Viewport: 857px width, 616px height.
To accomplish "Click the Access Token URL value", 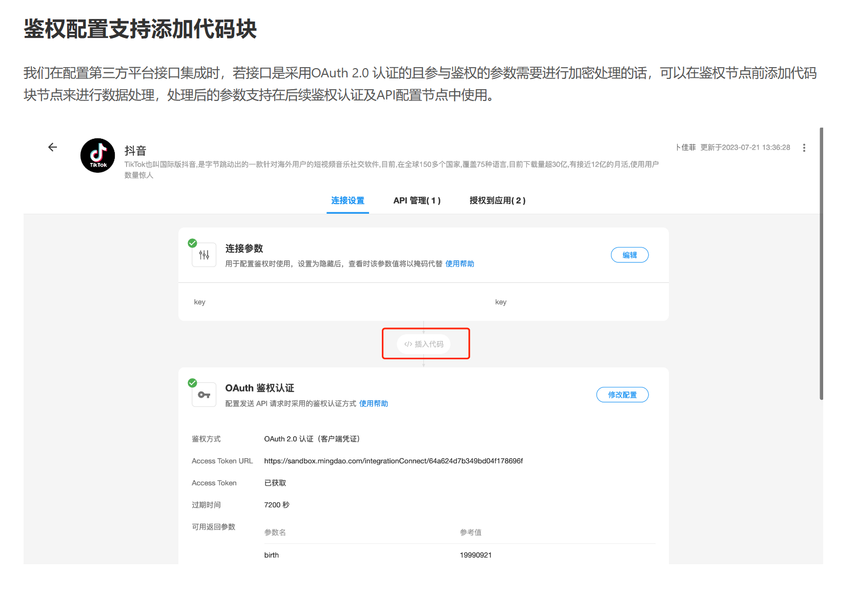I will (393, 461).
